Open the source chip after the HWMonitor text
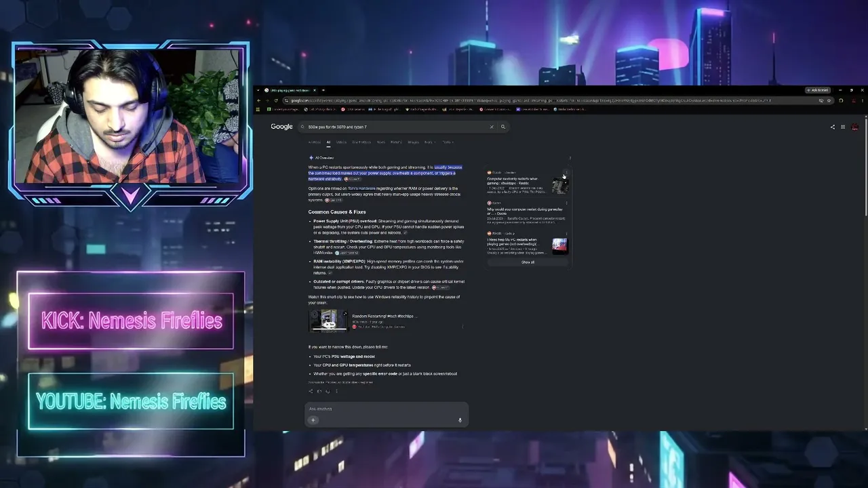Screen dimensions: 868x488 [347, 253]
